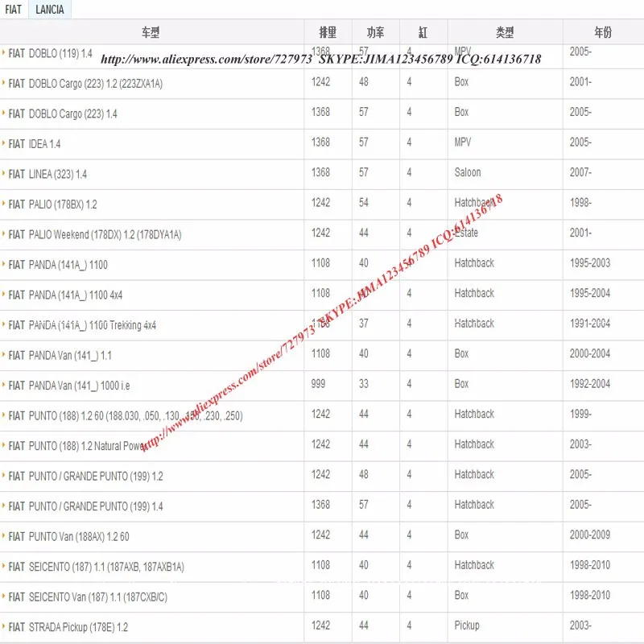Switch to the LANCIA tab

pyautogui.click(x=50, y=10)
